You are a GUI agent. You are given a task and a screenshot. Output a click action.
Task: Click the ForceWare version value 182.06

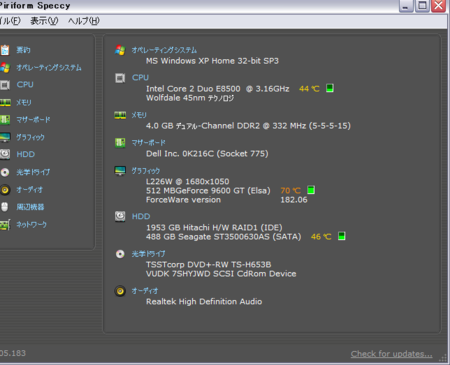[x=294, y=200]
